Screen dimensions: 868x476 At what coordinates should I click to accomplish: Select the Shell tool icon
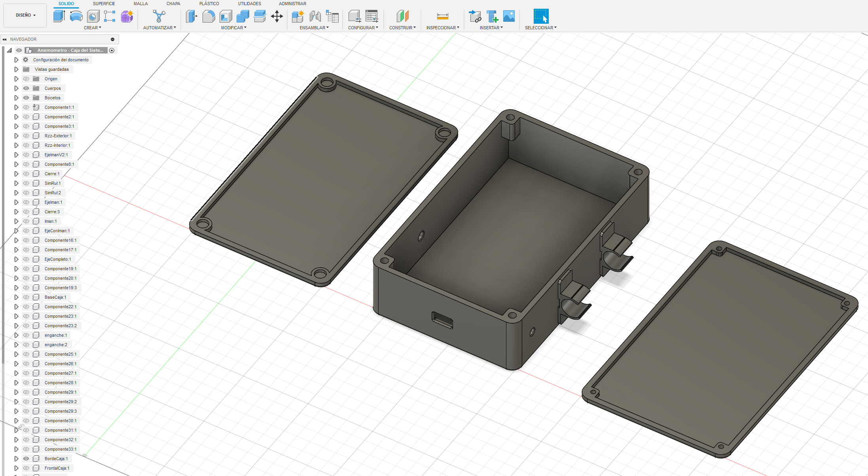tap(226, 16)
